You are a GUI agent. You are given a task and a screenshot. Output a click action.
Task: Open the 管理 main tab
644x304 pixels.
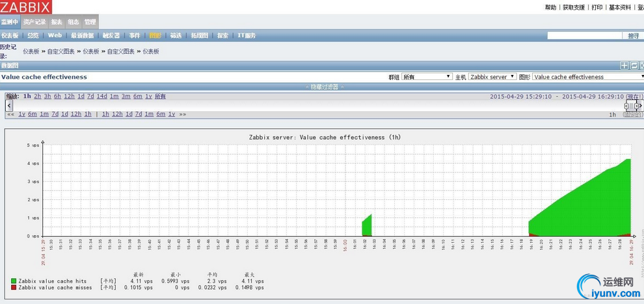point(90,21)
